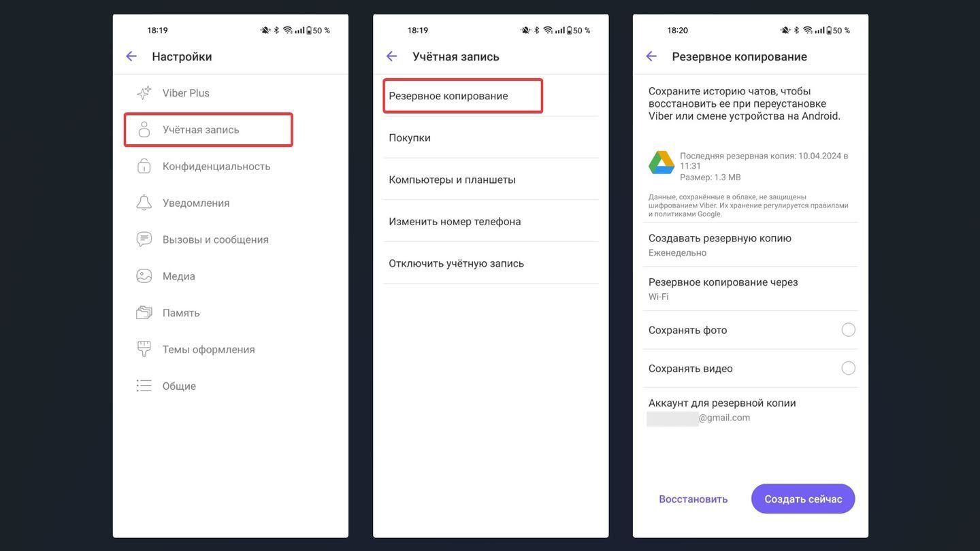Screen dimensions: 980x551
Task: Tap the Создать сейчас button
Action: [803, 499]
